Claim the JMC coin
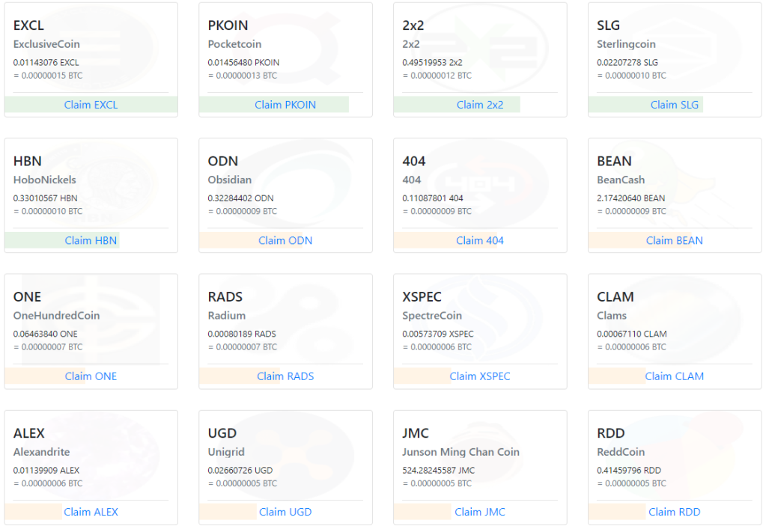766x532 pixels. tap(480, 512)
